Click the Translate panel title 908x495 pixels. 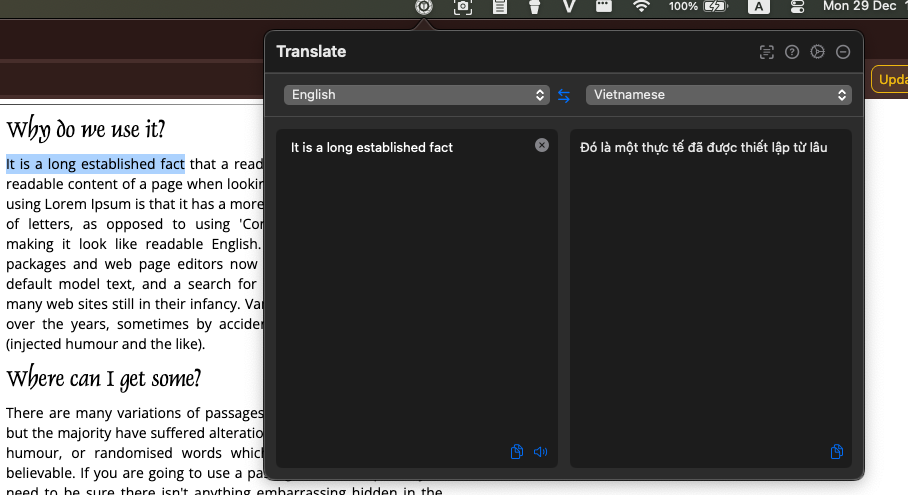coord(311,52)
